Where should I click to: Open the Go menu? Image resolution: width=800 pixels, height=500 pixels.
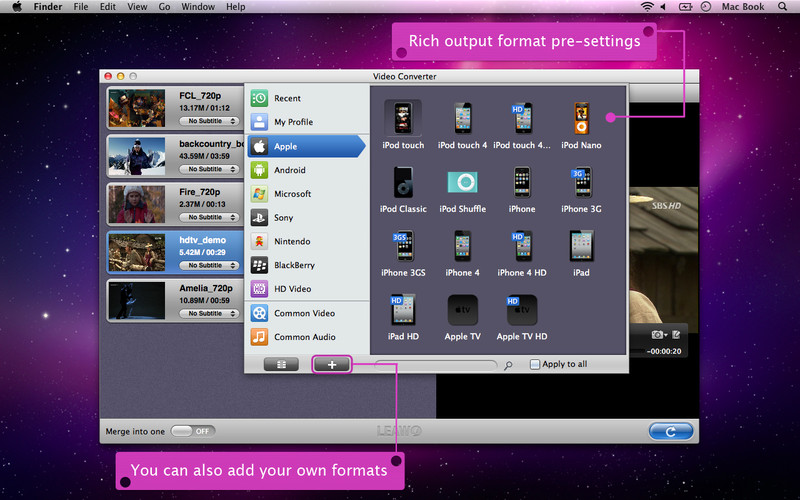164,7
